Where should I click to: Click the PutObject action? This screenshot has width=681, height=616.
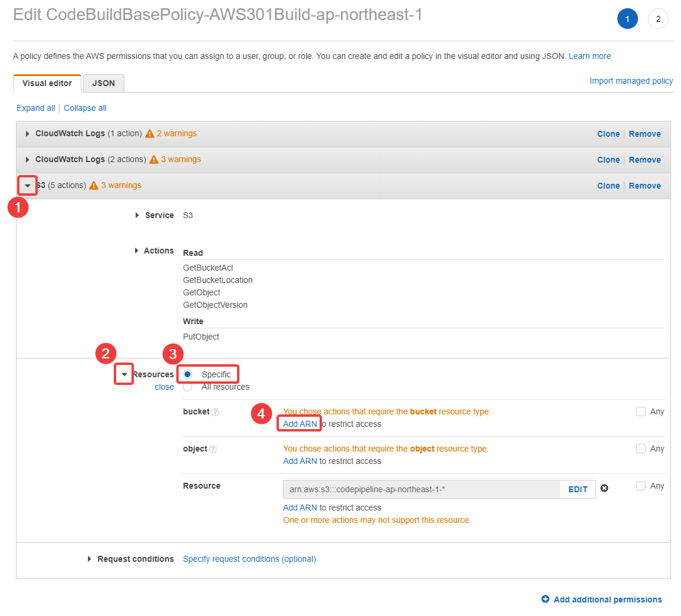tap(201, 337)
